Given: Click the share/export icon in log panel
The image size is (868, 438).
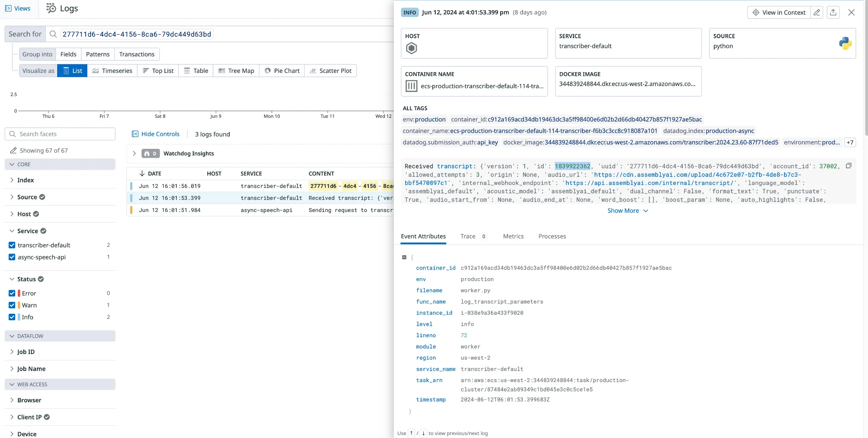Looking at the screenshot, I should point(833,12).
